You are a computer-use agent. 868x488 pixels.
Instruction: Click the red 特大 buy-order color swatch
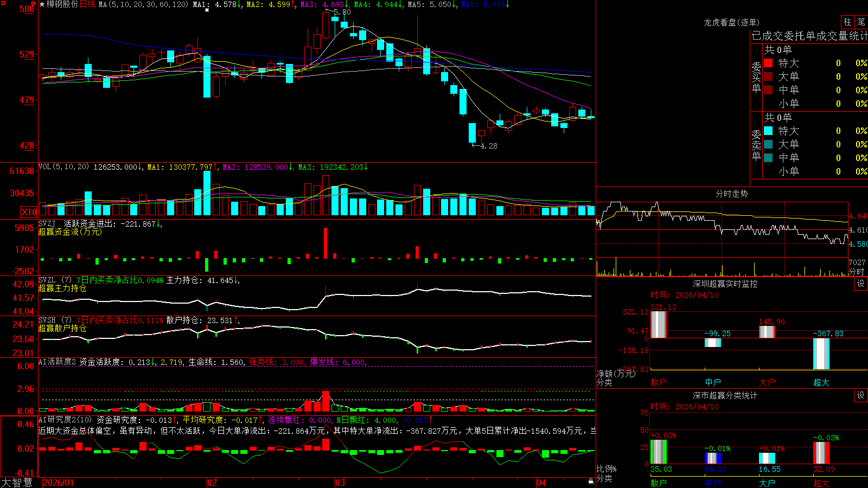[x=768, y=63]
